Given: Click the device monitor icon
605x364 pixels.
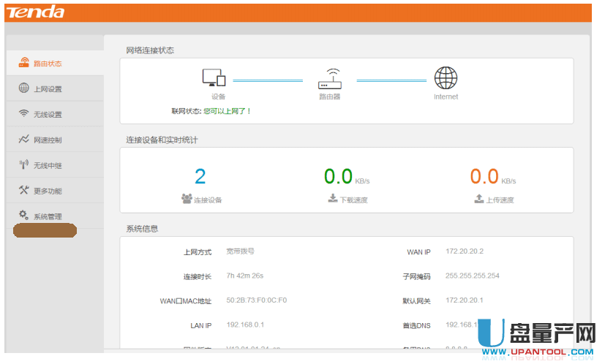Looking at the screenshot, I should (214, 77).
